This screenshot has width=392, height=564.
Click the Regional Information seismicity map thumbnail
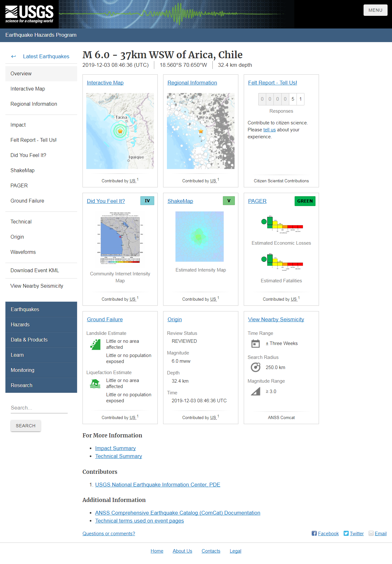[x=201, y=131]
